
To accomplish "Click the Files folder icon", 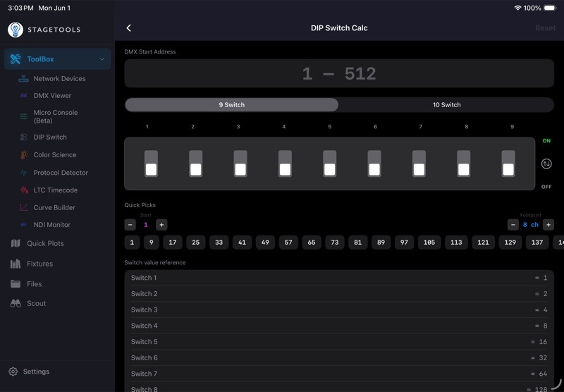I will click(16, 283).
